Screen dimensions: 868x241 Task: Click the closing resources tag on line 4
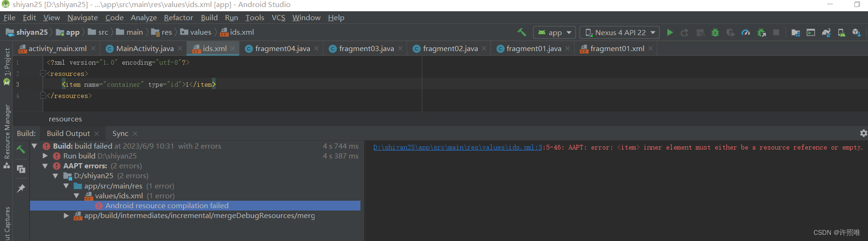69,96
